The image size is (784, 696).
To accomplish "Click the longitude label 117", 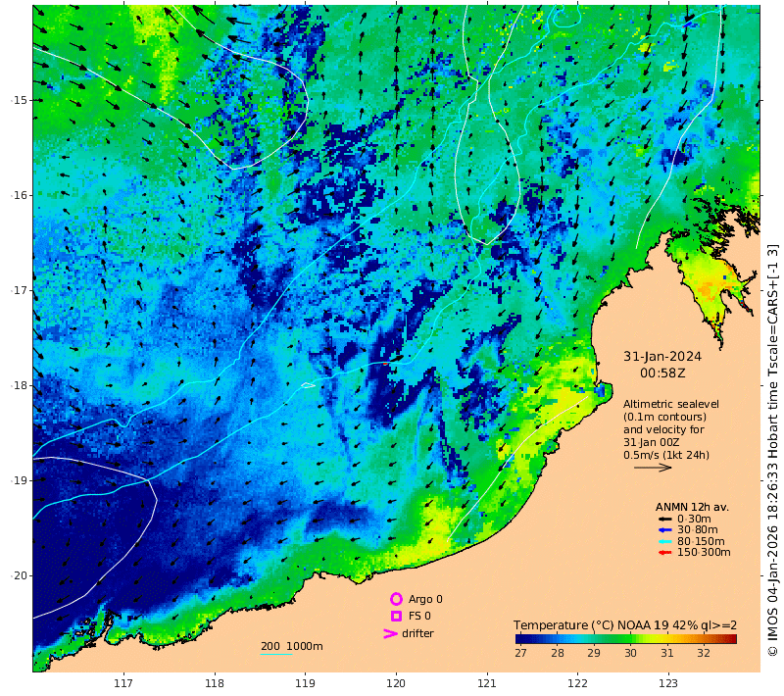I will click(123, 683).
